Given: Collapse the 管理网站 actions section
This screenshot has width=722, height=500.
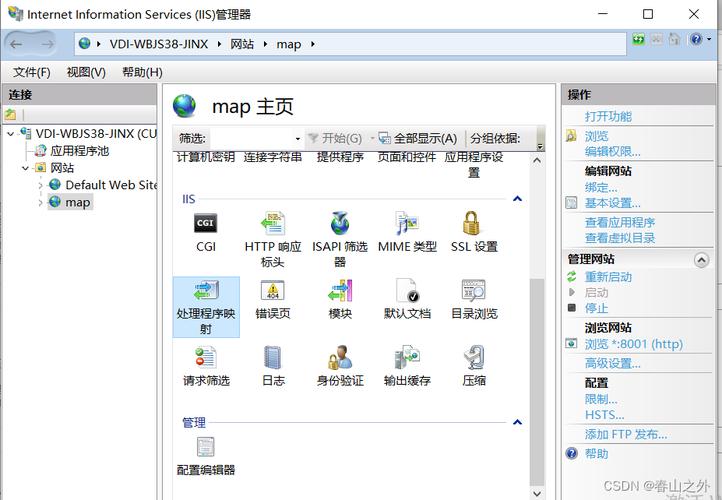Looking at the screenshot, I should (x=701, y=260).
